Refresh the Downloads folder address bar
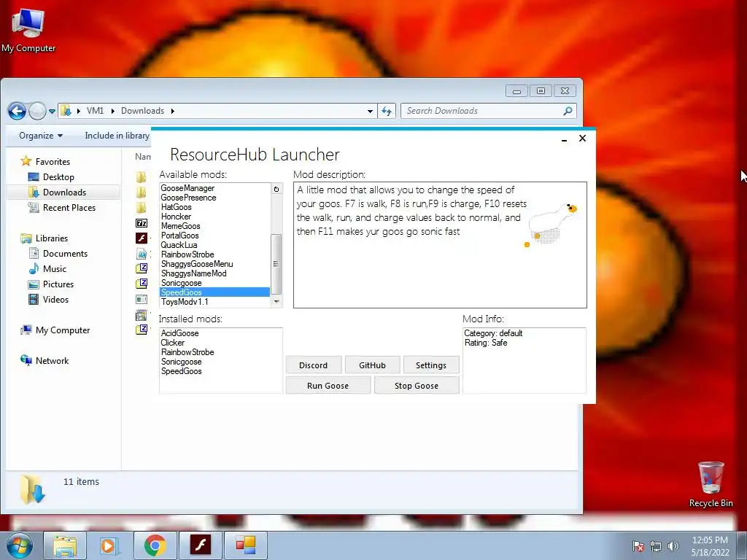The width and height of the screenshot is (747, 560). 387,111
